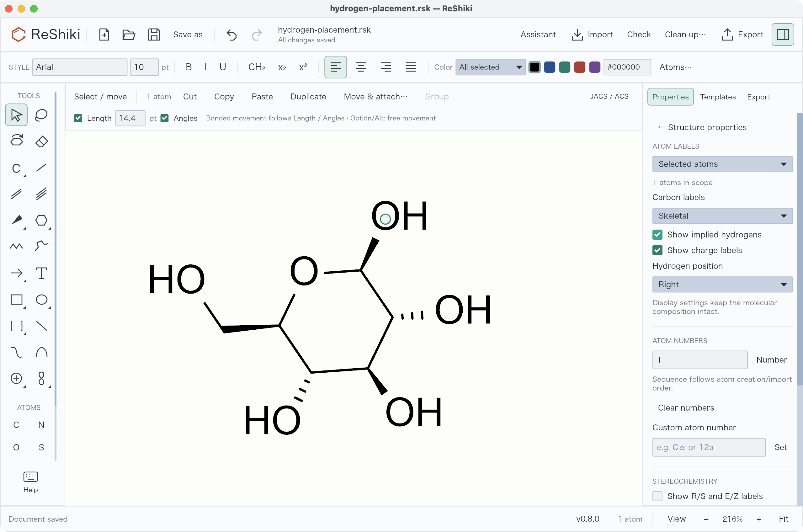Click the custom atom number input field
Screen dimensions: 803x532
click(x=709, y=447)
